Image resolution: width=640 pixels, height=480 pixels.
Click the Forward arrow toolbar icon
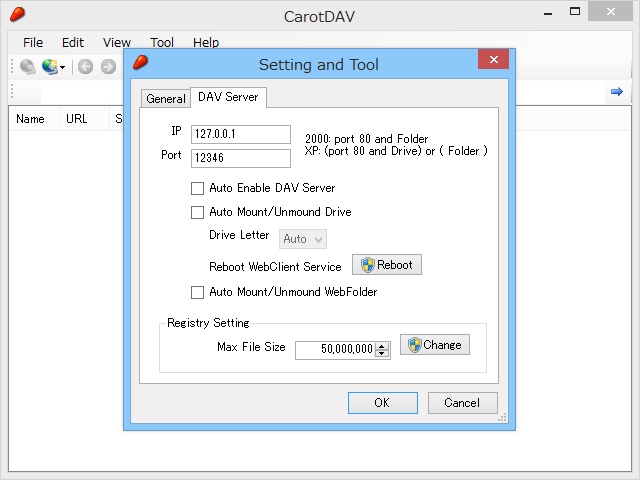click(x=108, y=67)
